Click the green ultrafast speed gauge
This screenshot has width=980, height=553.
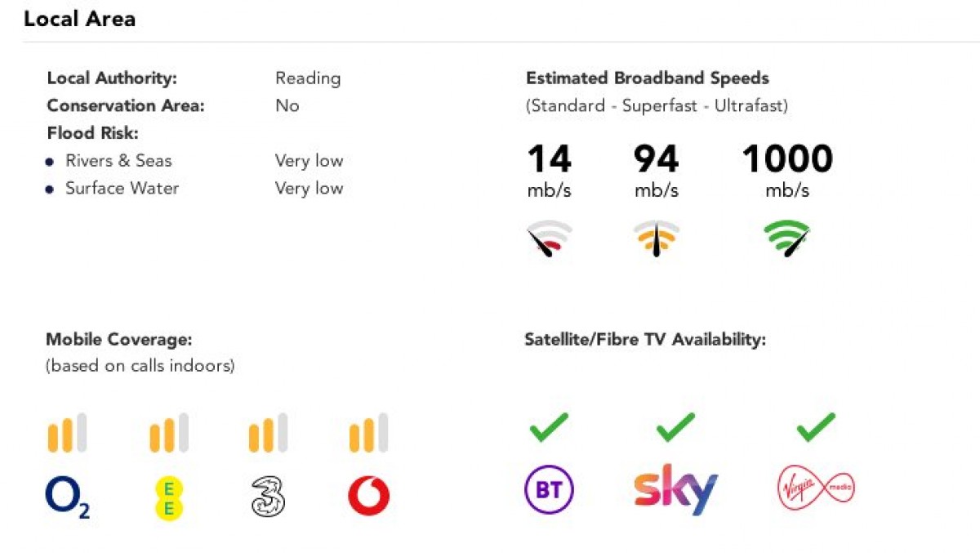click(787, 239)
